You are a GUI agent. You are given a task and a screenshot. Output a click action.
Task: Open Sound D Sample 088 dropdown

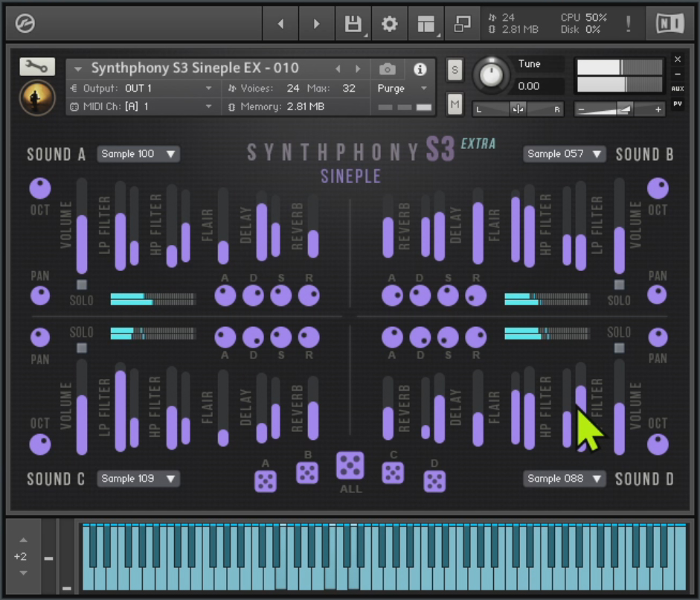(565, 479)
